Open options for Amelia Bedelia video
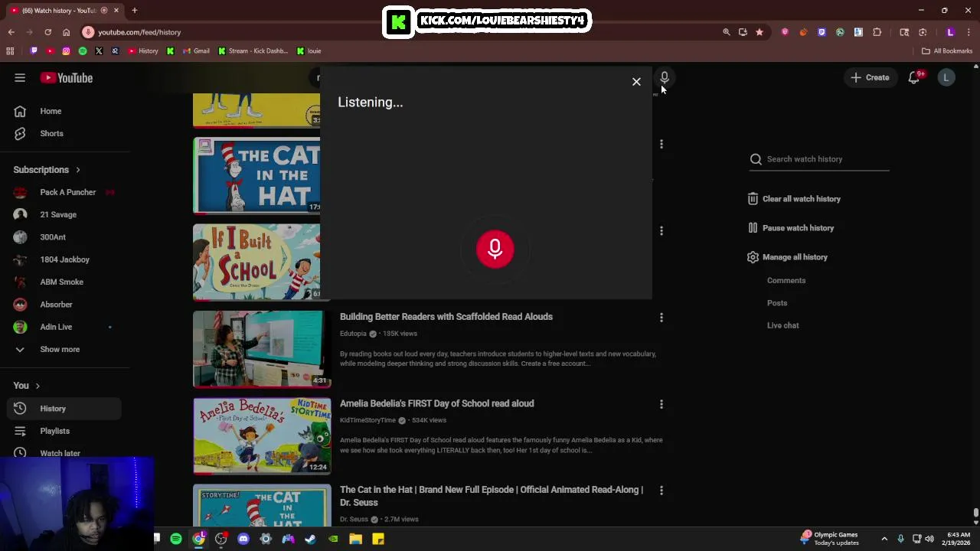The image size is (980, 551). tap(661, 403)
